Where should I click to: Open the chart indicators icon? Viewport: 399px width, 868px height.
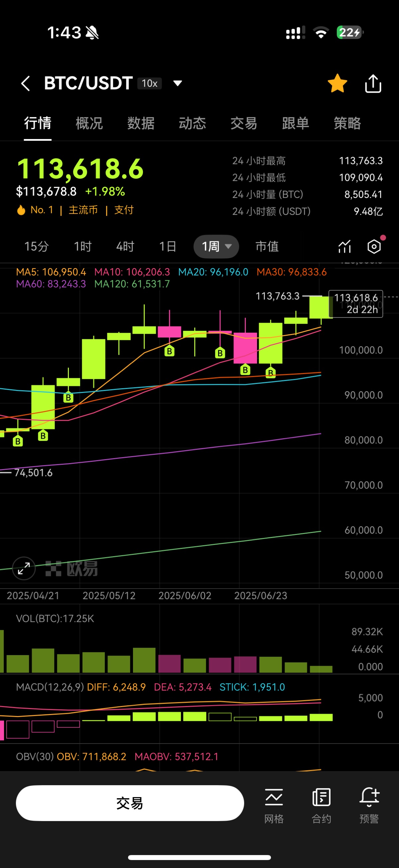click(344, 247)
